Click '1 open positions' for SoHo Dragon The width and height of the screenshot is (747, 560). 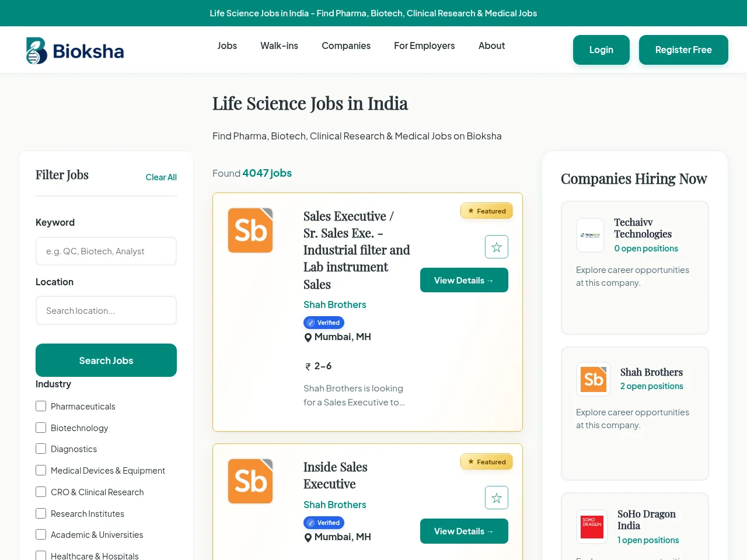click(648, 540)
